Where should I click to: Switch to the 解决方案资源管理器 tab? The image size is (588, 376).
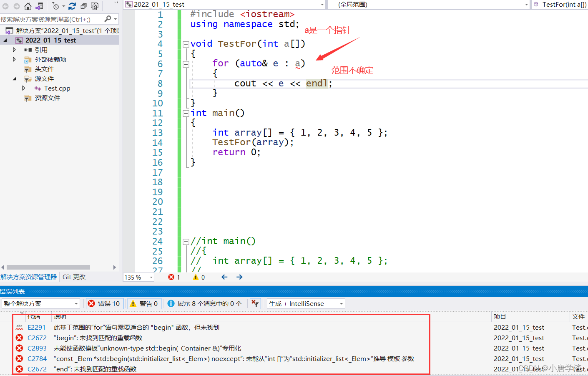pos(29,277)
